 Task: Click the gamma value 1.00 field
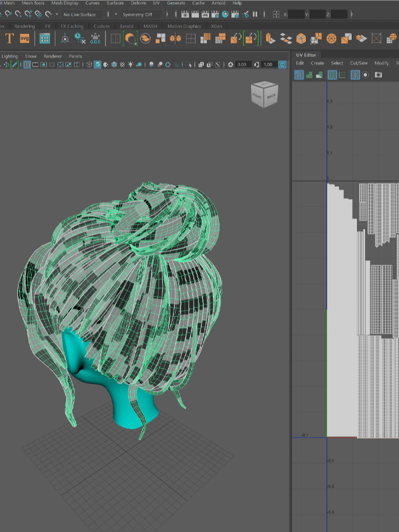tap(268, 65)
